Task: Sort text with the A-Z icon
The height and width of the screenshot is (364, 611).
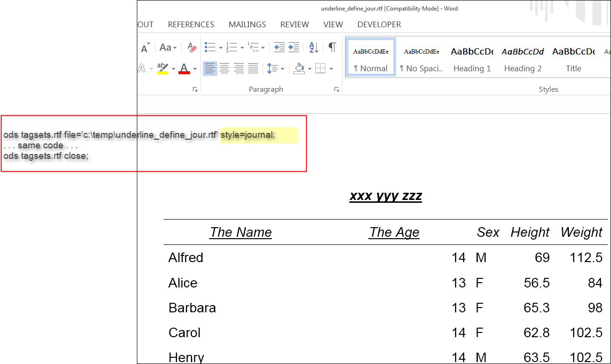Action: coord(313,47)
